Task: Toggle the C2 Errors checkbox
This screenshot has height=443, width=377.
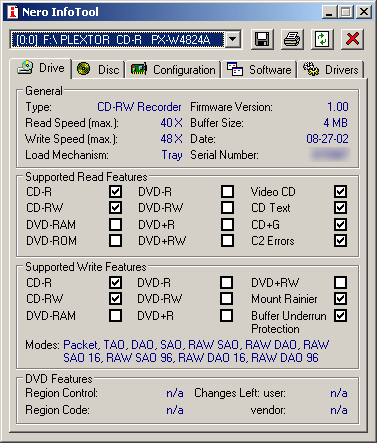Action: pyautogui.click(x=340, y=240)
